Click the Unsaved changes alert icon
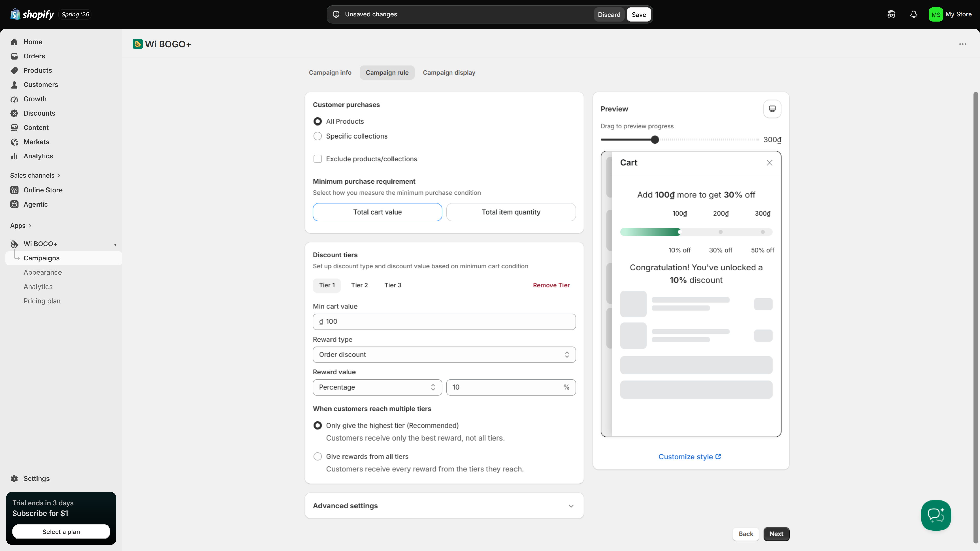Image resolution: width=980 pixels, height=551 pixels. (x=336, y=15)
